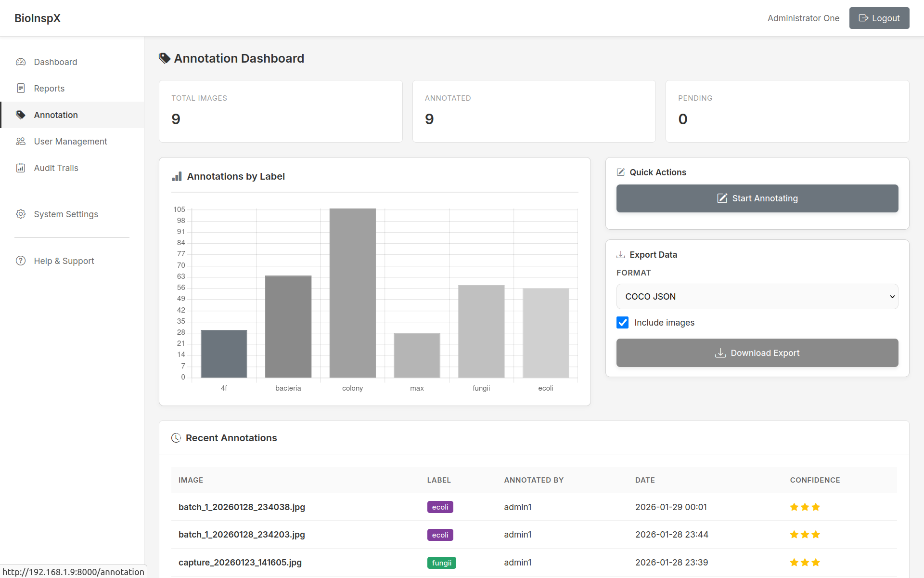
Task: Click the colony bar in the chart
Action: pos(352,293)
